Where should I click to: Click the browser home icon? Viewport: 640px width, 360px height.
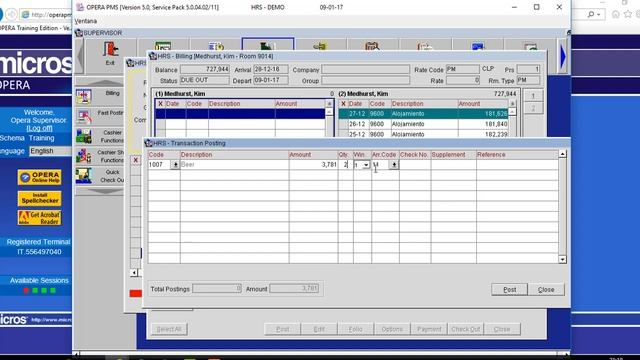616,14
